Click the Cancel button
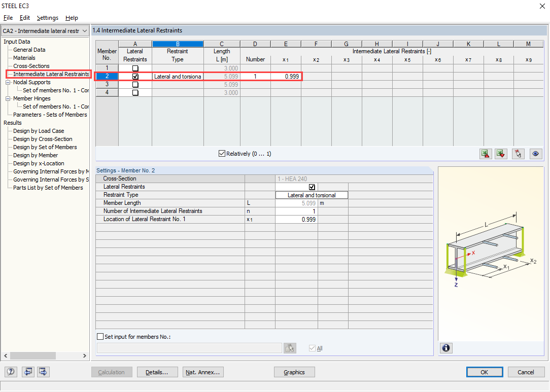This screenshot has height=392, width=550. [526, 372]
